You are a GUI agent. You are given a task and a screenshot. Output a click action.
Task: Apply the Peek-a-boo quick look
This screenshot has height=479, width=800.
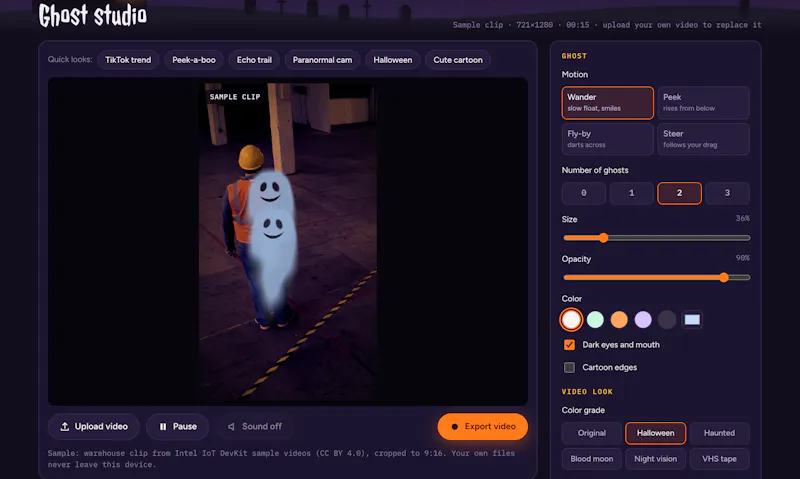[x=194, y=60]
